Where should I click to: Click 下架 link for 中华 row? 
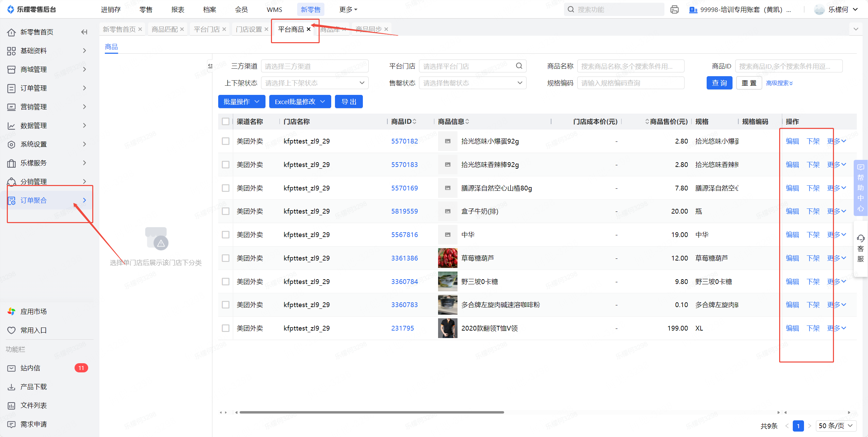pyautogui.click(x=813, y=235)
